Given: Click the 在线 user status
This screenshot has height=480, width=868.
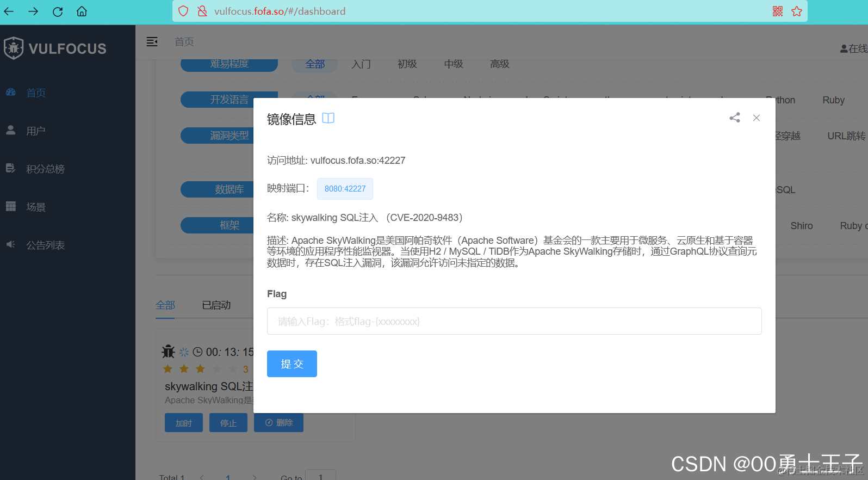Looking at the screenshot, I should coord(854,49).
